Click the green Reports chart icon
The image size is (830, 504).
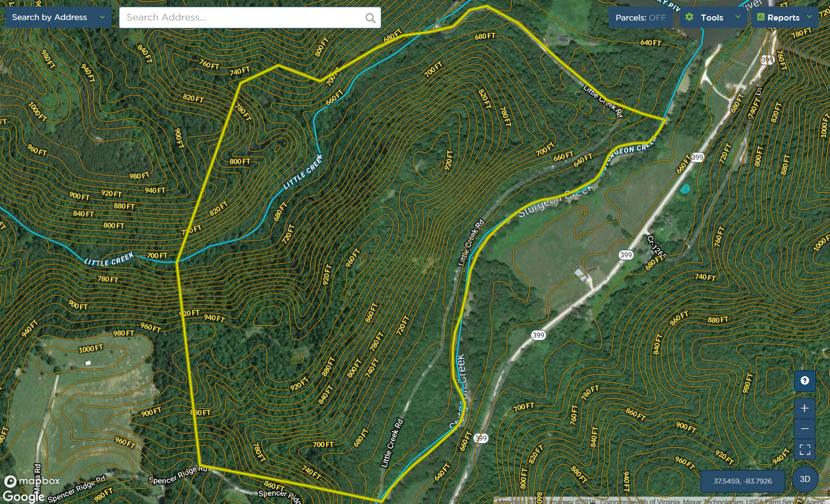[760, 17]
